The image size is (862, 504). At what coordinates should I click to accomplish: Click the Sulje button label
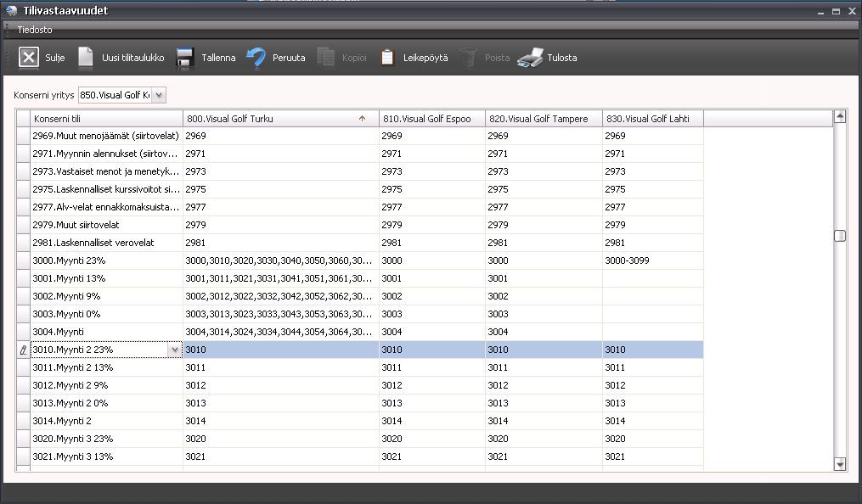55,58
